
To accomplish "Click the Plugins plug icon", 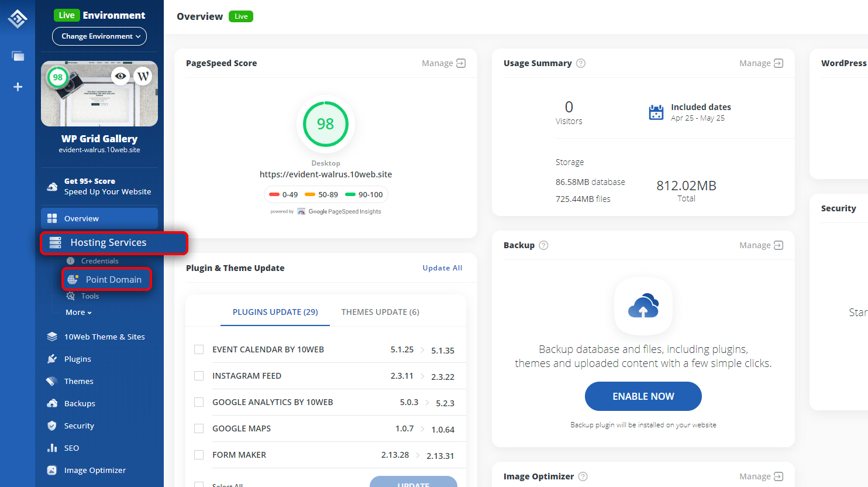I will click(x=52, y=359).
